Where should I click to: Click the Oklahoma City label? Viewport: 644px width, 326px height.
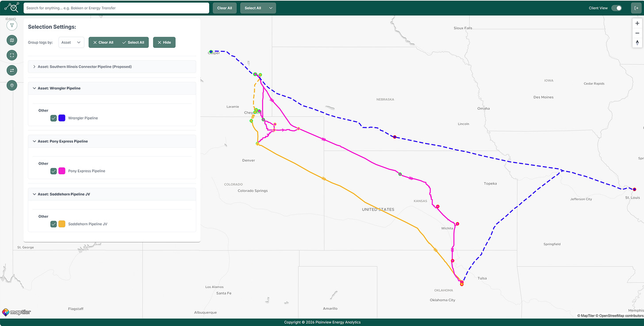click(x=443, y=300)
